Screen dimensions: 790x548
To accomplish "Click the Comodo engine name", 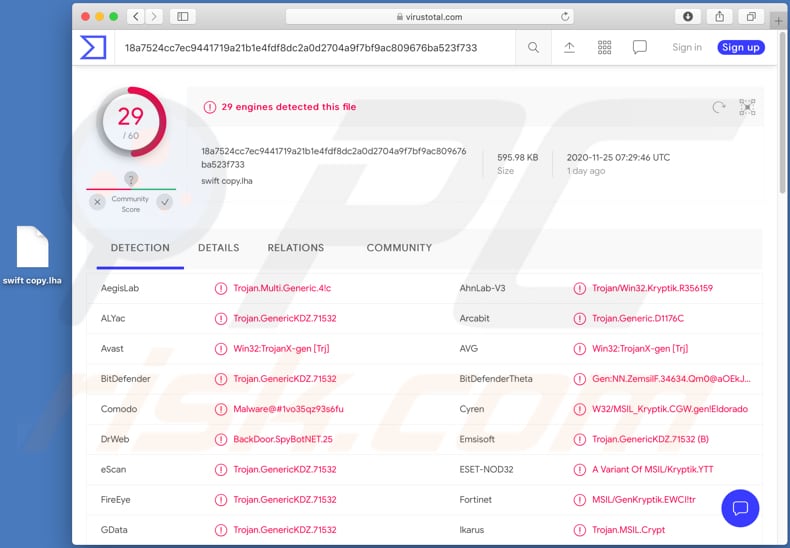I will 118,409.
